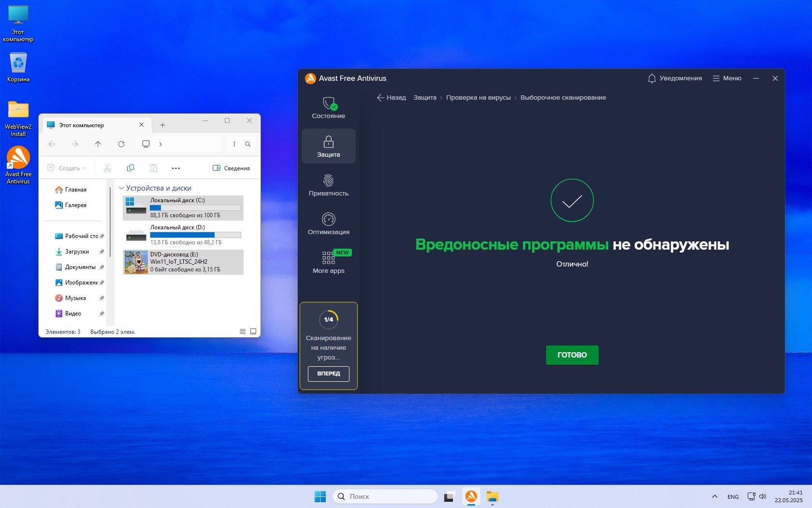
Task: Click the ВПЕРЕД button in scan widget
Action: coord(329,374)
